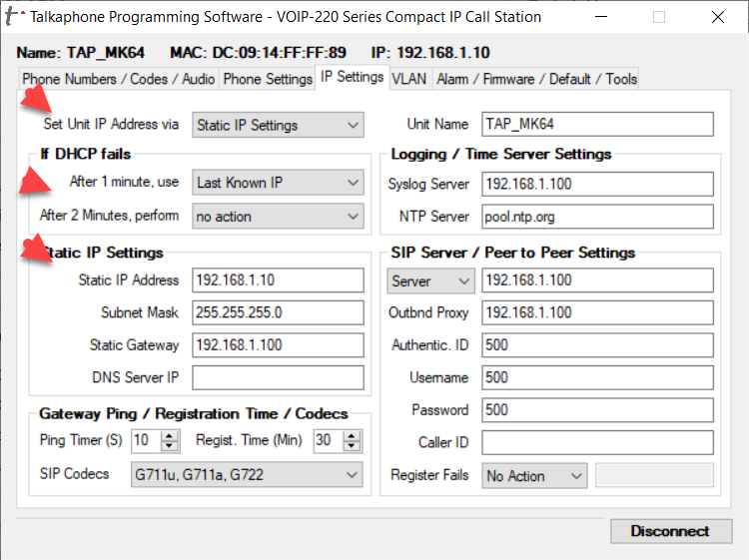Close the Talkaphone Programming Software window
The height and width of the screenshot is (560, 749).
tap(717, 17)
